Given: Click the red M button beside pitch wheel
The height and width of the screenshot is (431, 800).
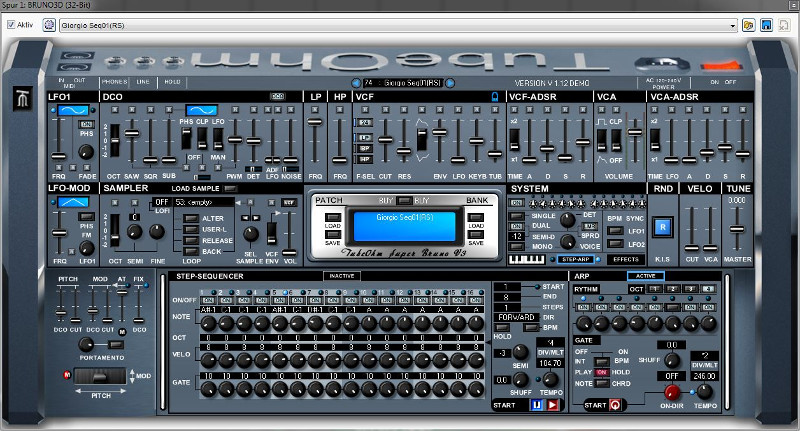Looking at the screenshot, I should point(67,375).
